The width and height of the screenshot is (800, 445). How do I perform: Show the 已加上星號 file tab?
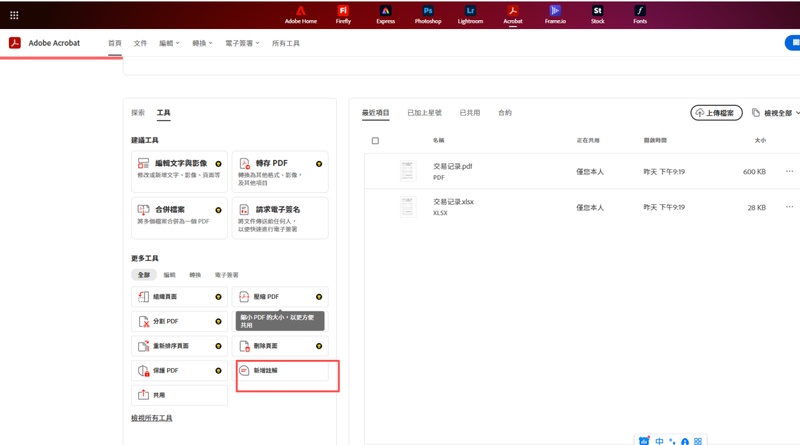click(424, 113)
